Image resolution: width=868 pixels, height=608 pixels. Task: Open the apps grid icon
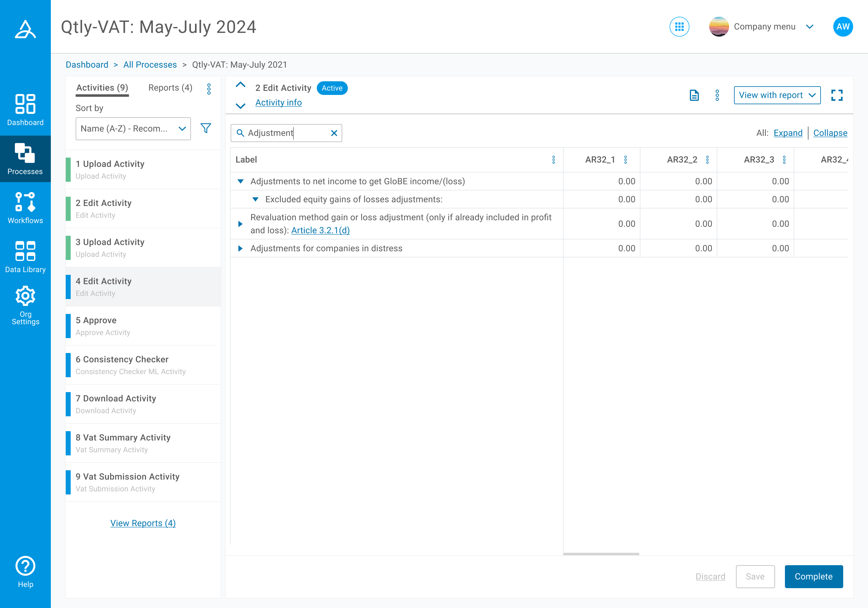tap(679, 27)
